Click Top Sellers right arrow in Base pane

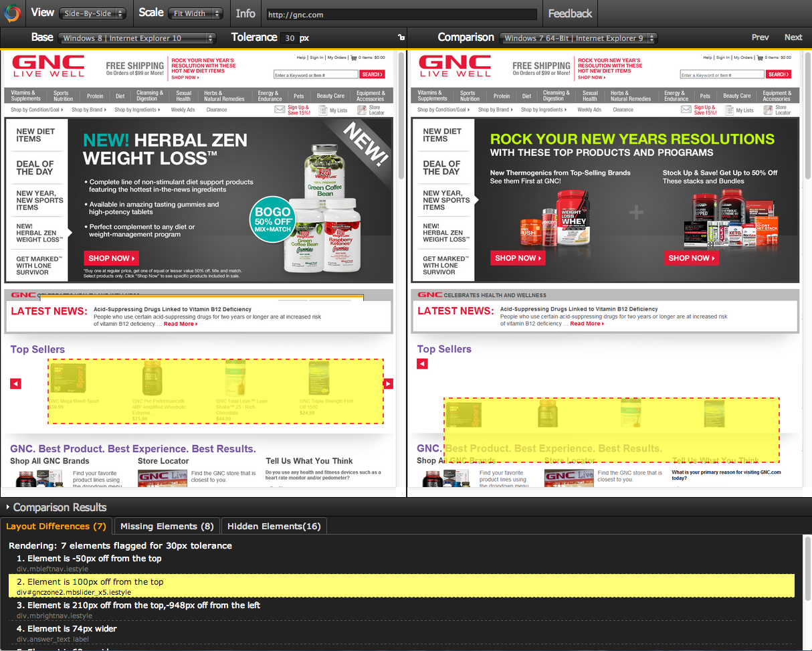pos(388,383)
